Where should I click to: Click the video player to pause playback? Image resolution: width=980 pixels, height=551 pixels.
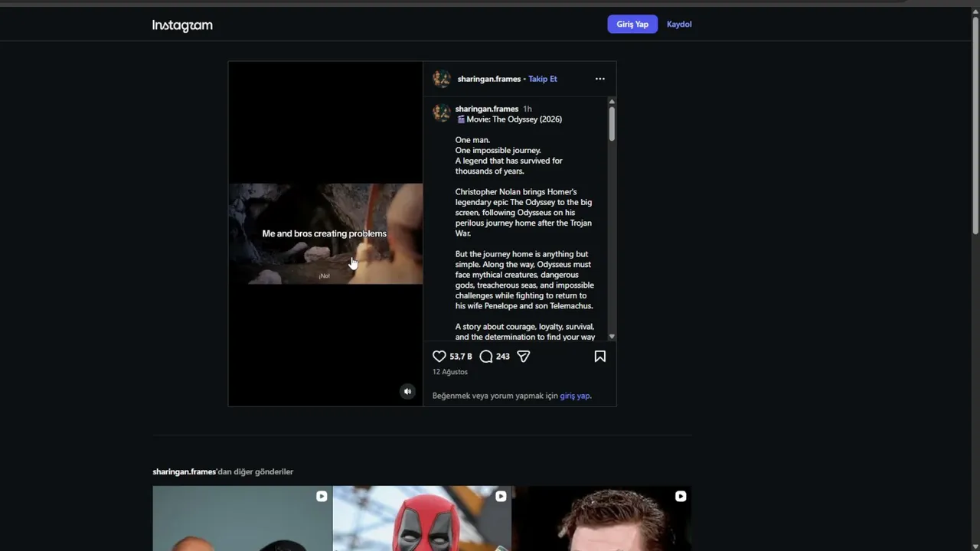coord(325,234)
